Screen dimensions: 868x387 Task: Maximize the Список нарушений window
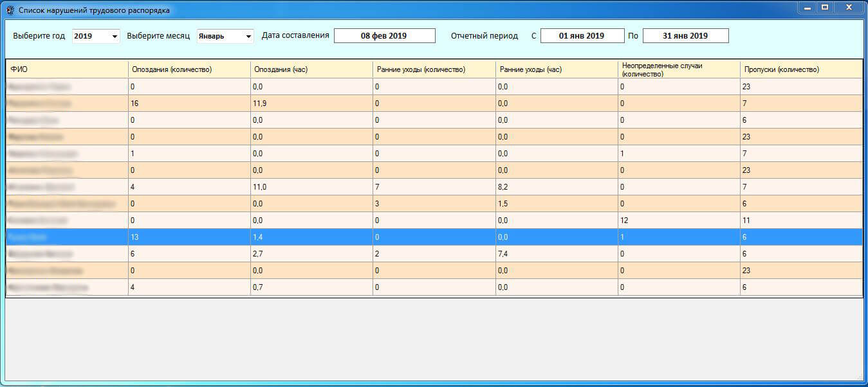coord(824,7)
